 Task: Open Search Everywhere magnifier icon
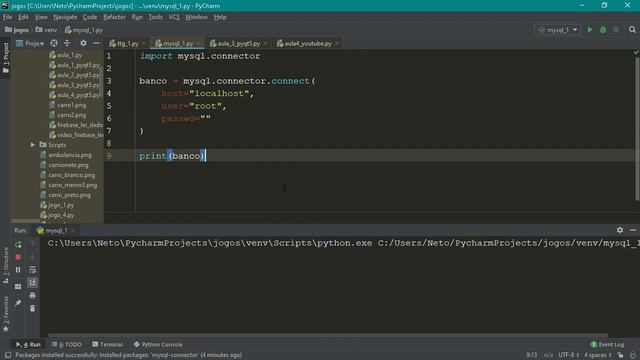(x=632, y=30)
